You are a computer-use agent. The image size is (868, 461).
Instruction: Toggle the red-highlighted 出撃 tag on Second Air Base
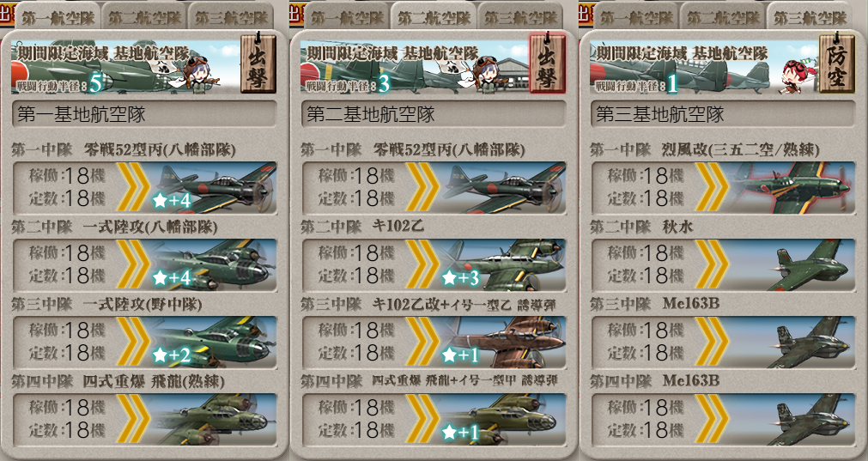[x=548, y=63]
